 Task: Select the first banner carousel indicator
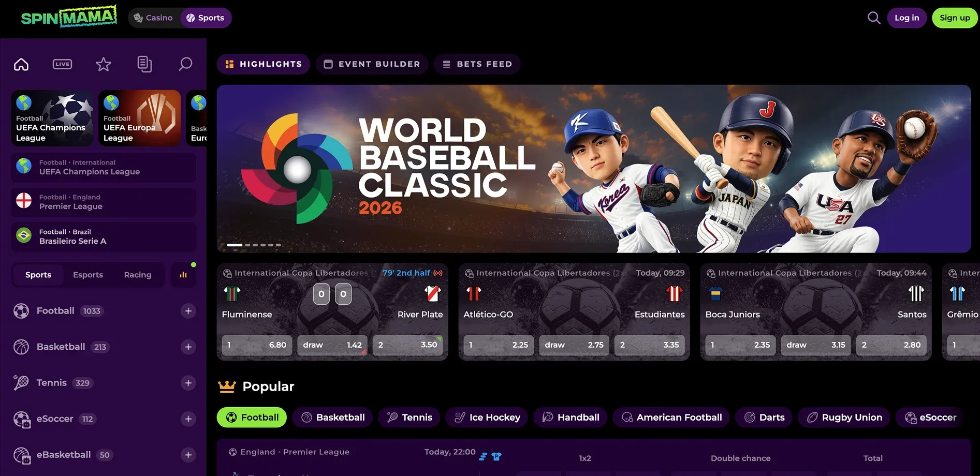point(235,245)
